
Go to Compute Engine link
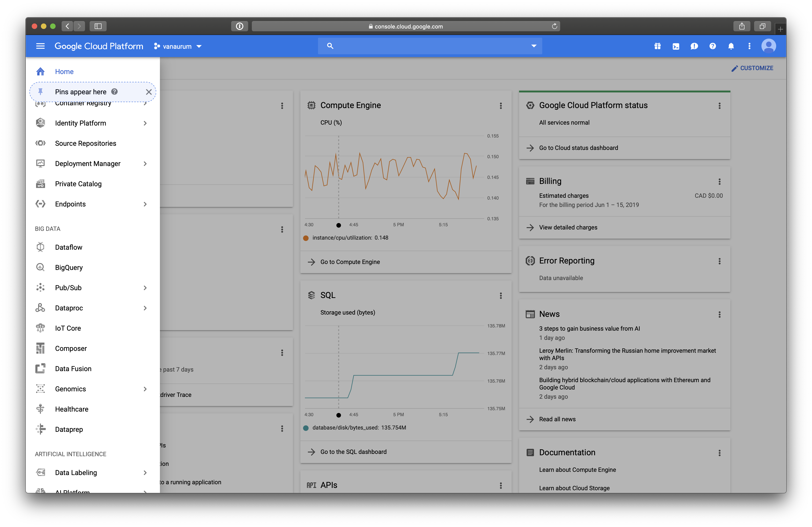[350, 262]
